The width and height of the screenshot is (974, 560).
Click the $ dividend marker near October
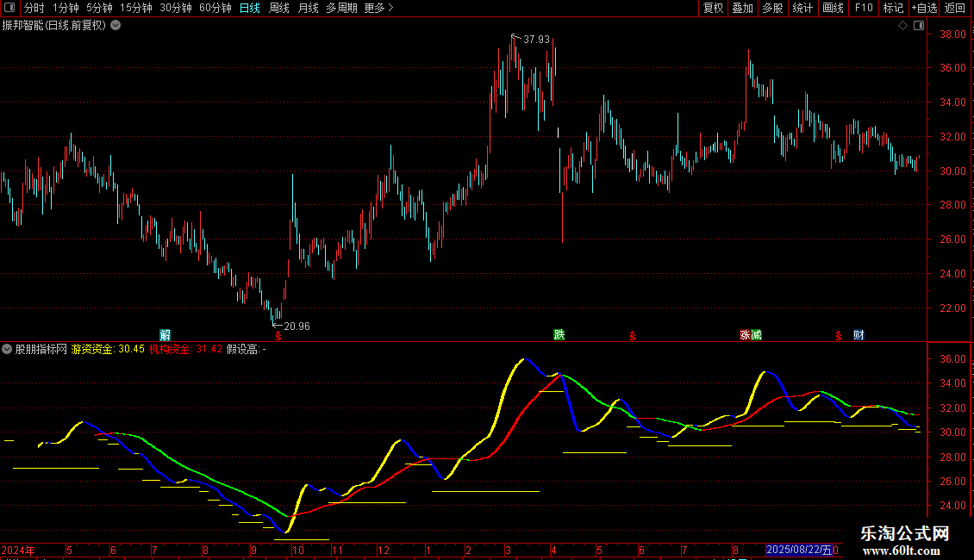tap(278, 336)
